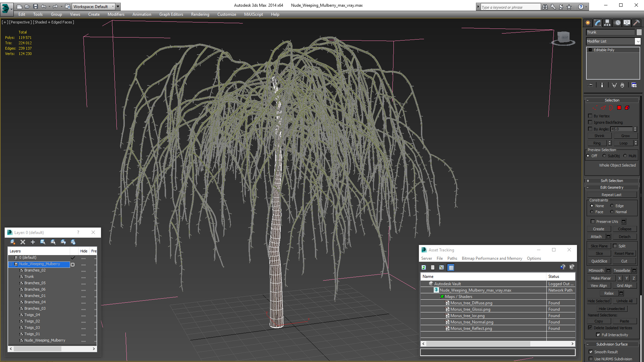Click the Tessellate button
This screenshot has width=644, height=362.
pos(622,270)
